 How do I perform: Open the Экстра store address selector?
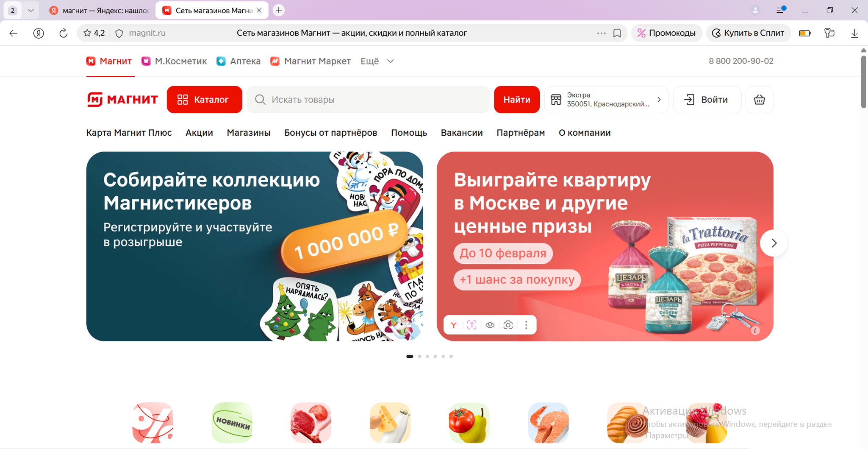[x=606, y=100]
